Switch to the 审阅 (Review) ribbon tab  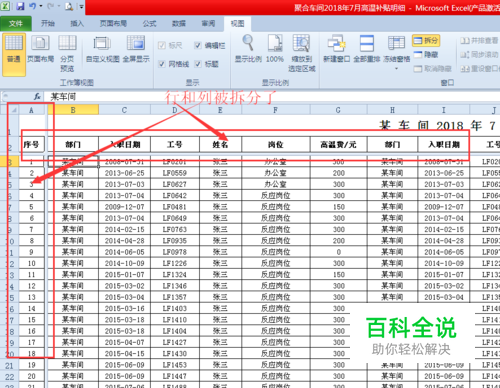(208, 23)
